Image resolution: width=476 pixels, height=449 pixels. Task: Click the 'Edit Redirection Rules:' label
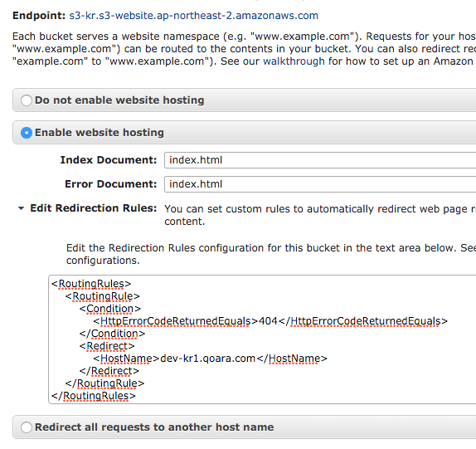(x=94, y=208)
